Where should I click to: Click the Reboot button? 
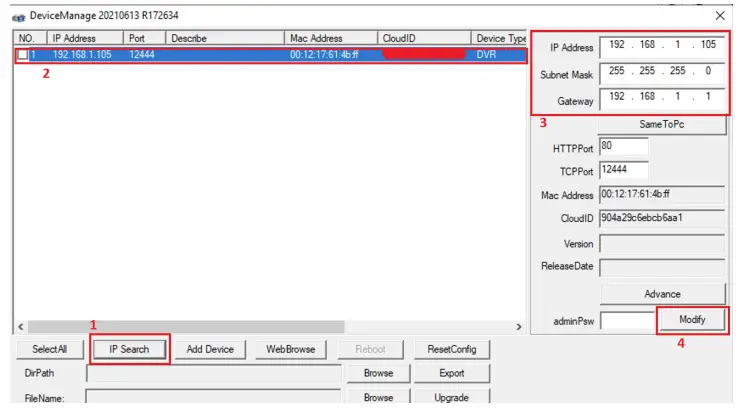coord(370,349)
